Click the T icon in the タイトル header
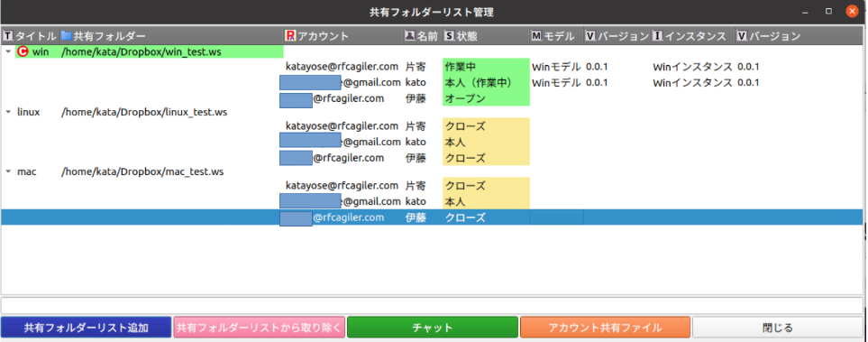The image size is (868, 342). click(8, 36)
